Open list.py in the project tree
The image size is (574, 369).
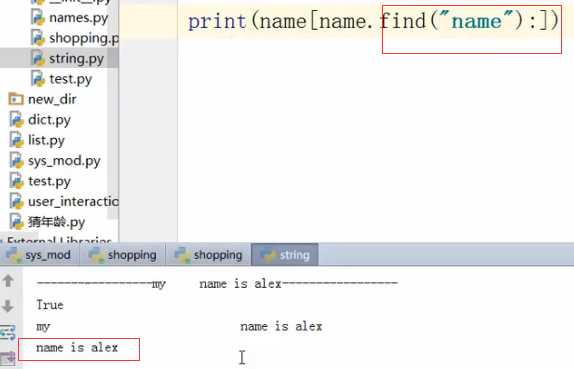46,140
